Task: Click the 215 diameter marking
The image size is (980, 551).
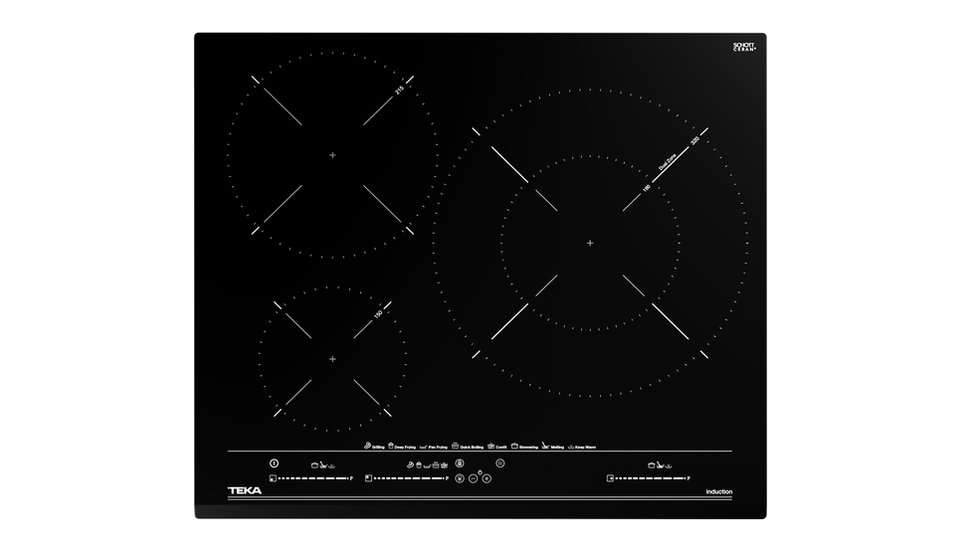Action: pos(399,90)
